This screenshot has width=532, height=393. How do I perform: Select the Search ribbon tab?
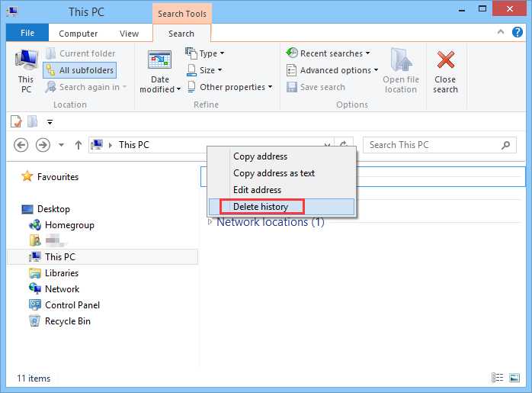(181, 34)
